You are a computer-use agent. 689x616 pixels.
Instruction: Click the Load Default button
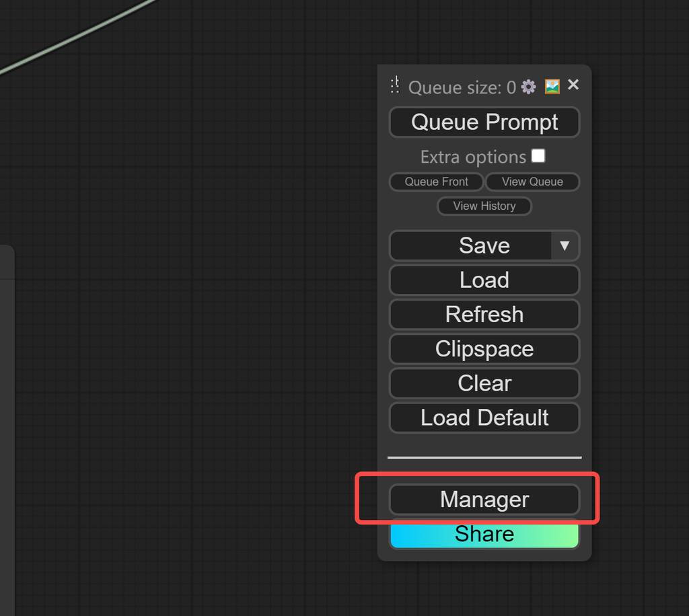(x=484, y=418)
